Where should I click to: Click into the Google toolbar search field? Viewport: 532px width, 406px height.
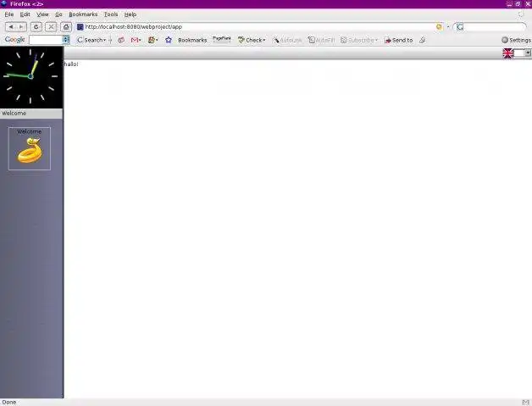click(x=46, y=40)
